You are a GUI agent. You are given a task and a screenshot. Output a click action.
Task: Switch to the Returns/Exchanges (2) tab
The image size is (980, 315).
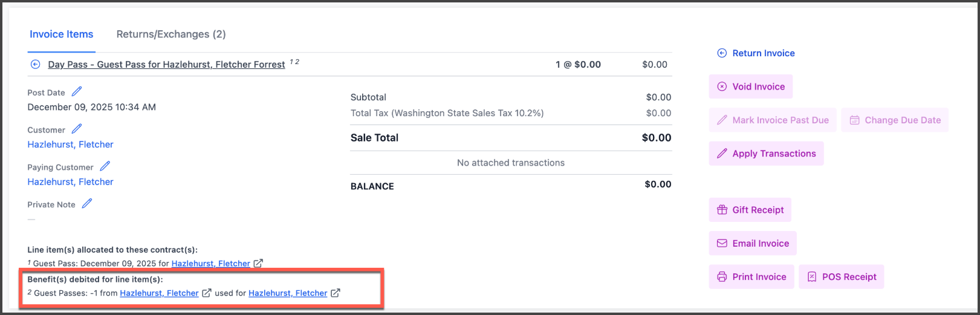(171, 34)
